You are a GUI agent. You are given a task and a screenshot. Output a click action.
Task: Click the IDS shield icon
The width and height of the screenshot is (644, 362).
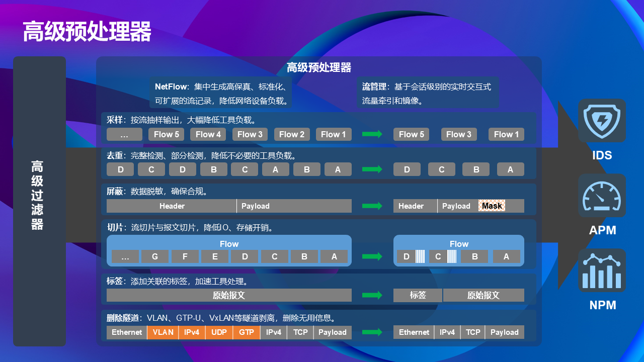[602, 121]
